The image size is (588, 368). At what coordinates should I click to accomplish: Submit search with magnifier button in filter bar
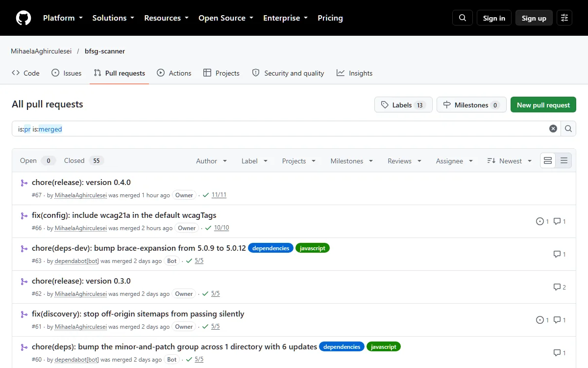point(568,129)
